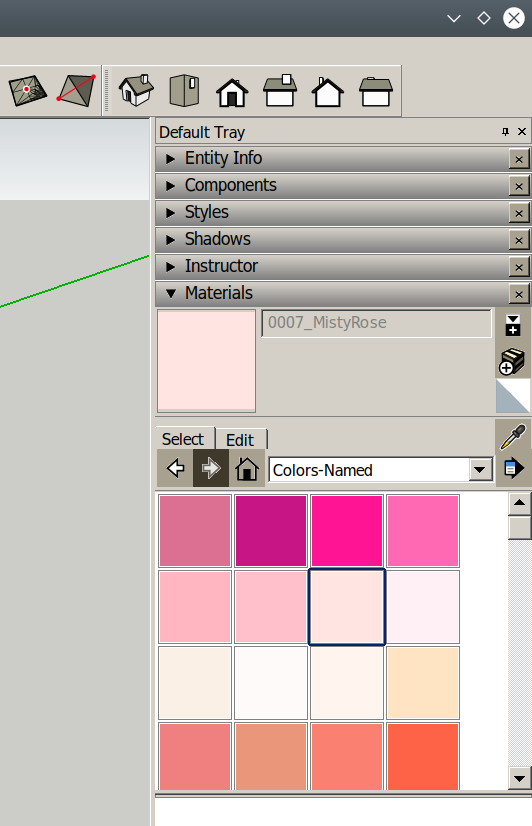
Task: Switch to Back view house icon
Action: pos(328,92)
